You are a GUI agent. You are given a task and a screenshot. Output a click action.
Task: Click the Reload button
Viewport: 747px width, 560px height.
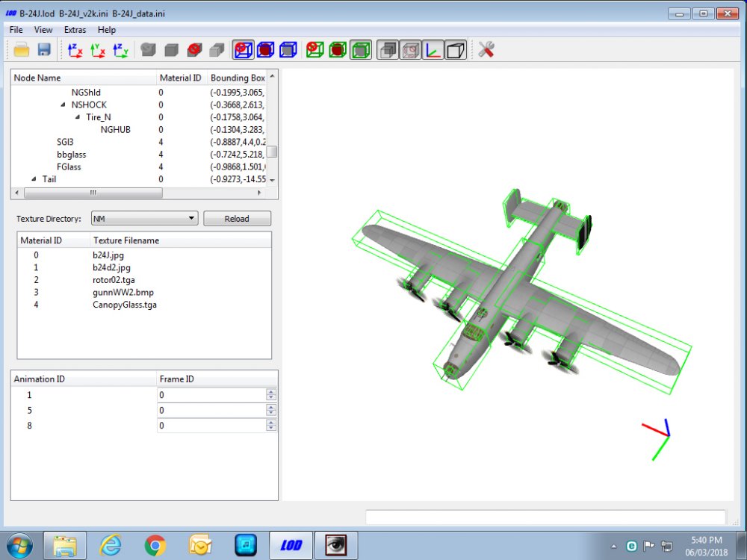(238, 219)
